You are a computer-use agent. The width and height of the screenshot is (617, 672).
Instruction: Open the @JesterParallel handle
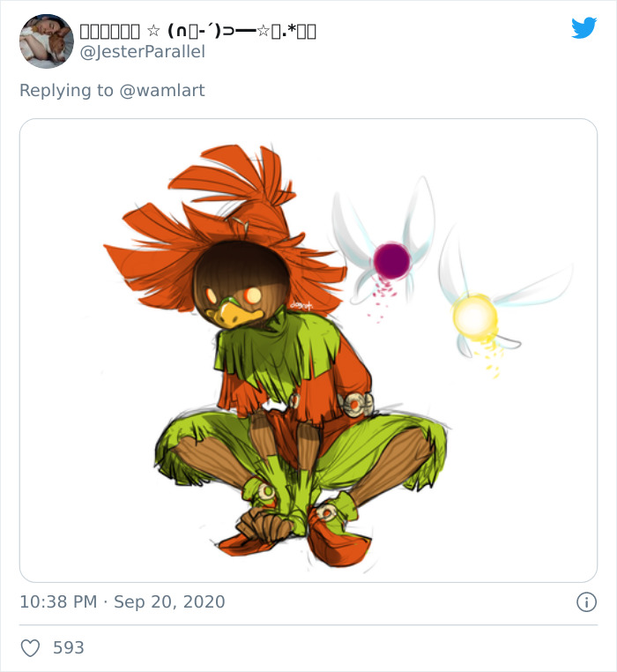pos(142,52)
